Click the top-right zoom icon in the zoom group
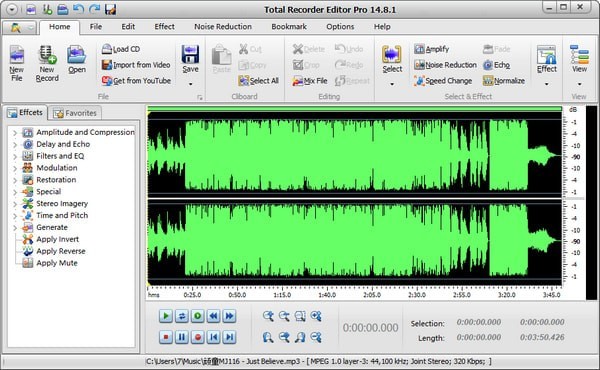The width and height of the screenshot is (600, 370). [316, 316]
